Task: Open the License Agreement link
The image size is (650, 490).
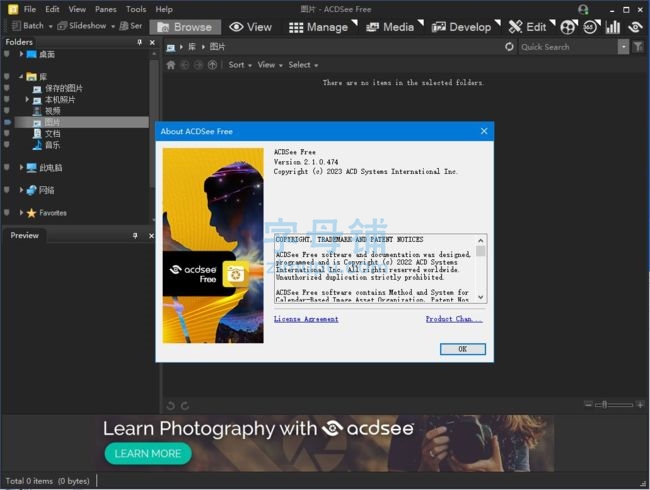Action: pos(306,319)
